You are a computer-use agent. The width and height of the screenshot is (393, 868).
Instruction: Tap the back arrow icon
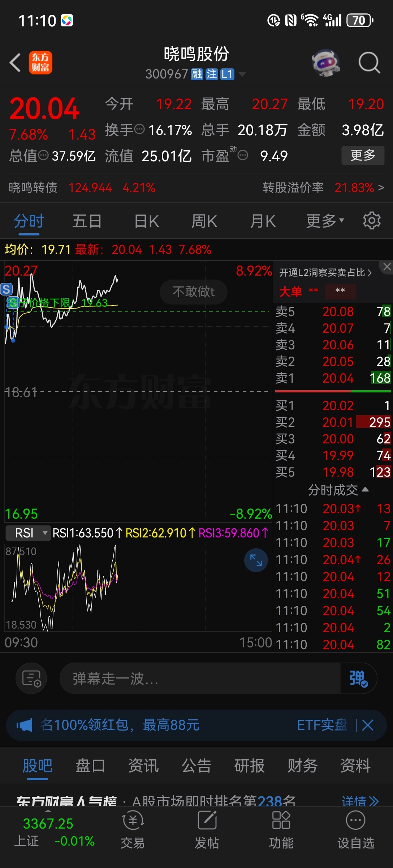(15, 63)
